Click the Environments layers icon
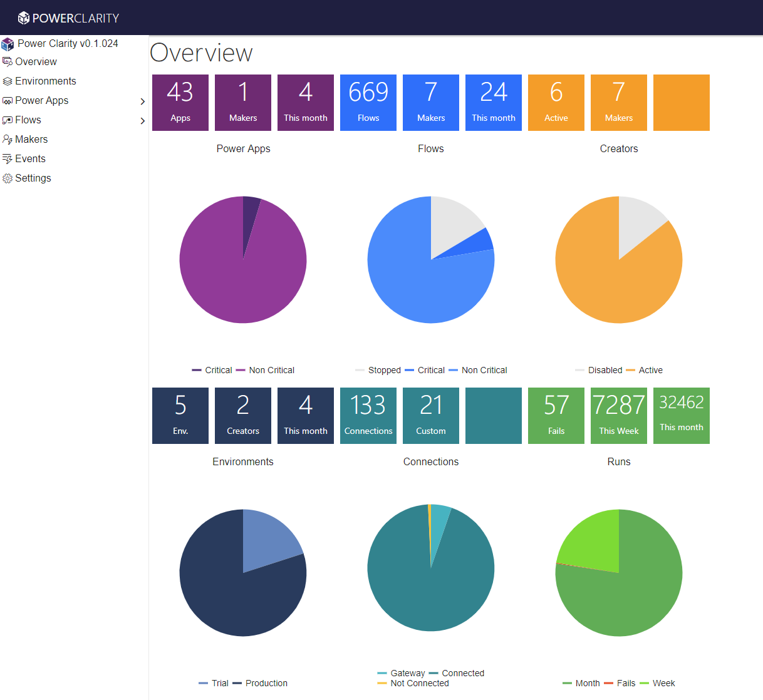 8,81
